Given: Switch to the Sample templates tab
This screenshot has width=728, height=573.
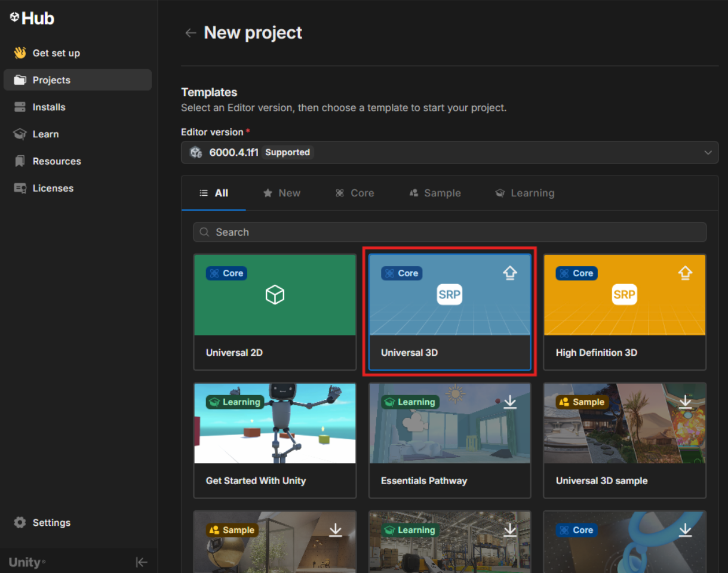Looking at the screenshot, I should (435, 193).
